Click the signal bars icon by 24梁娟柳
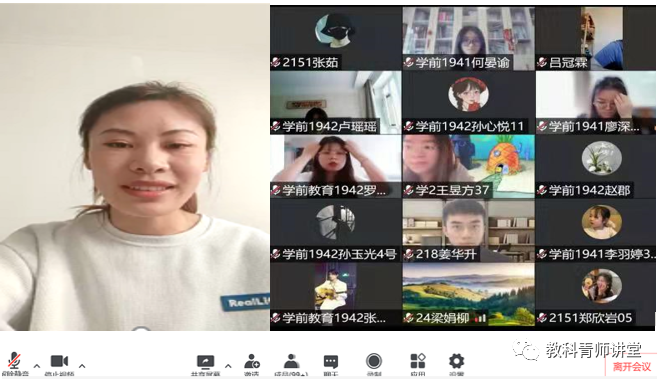663x380 pixels. tap(480, 318)
